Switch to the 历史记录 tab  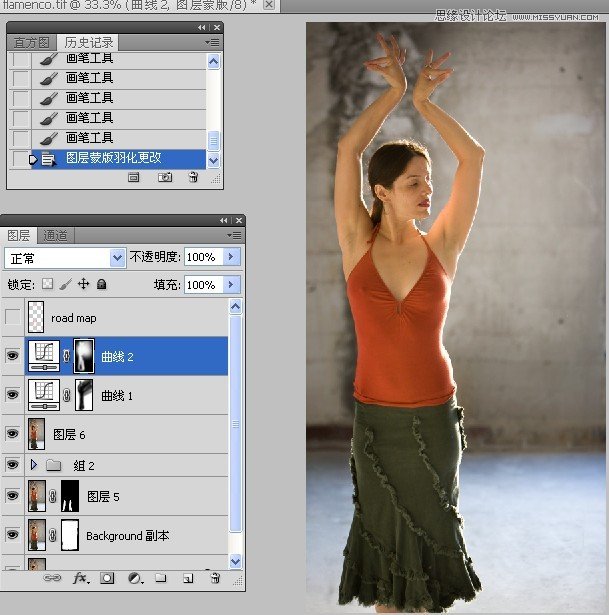pos(89,42)
